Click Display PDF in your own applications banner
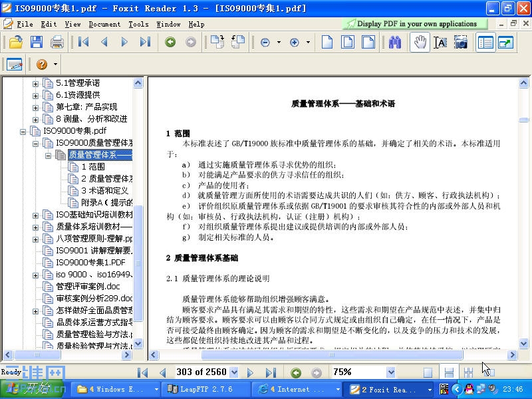The width and height of the screenshot is (532, 399). click(414, 24)
